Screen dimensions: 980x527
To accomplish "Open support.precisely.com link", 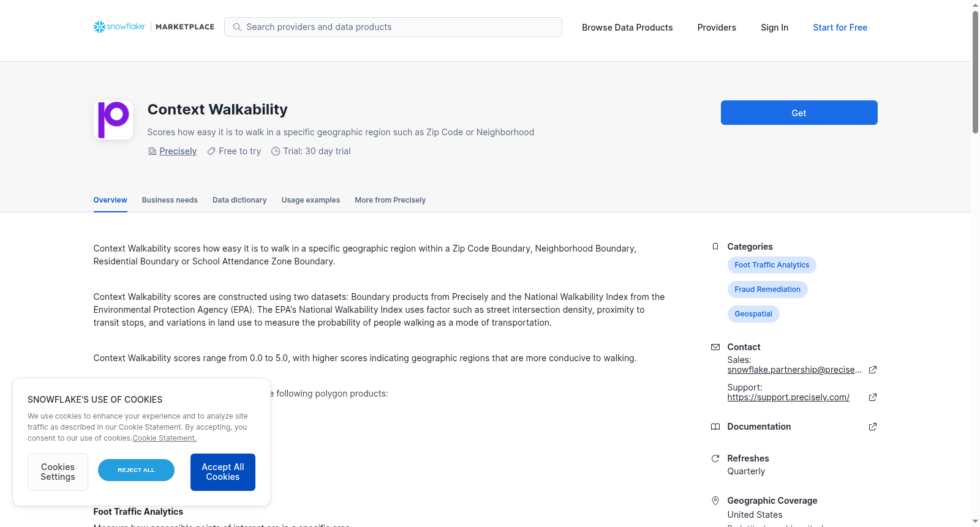I will click(788, 397).
